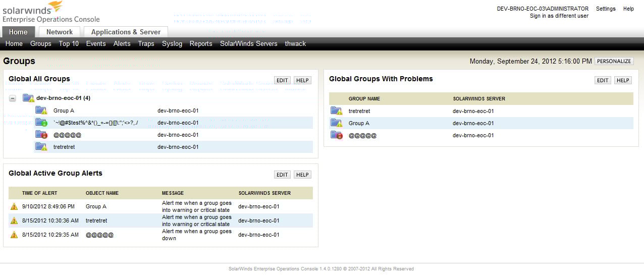
Task: Click warning icon for 9/10/2012 alert
Action: (14, 206)
